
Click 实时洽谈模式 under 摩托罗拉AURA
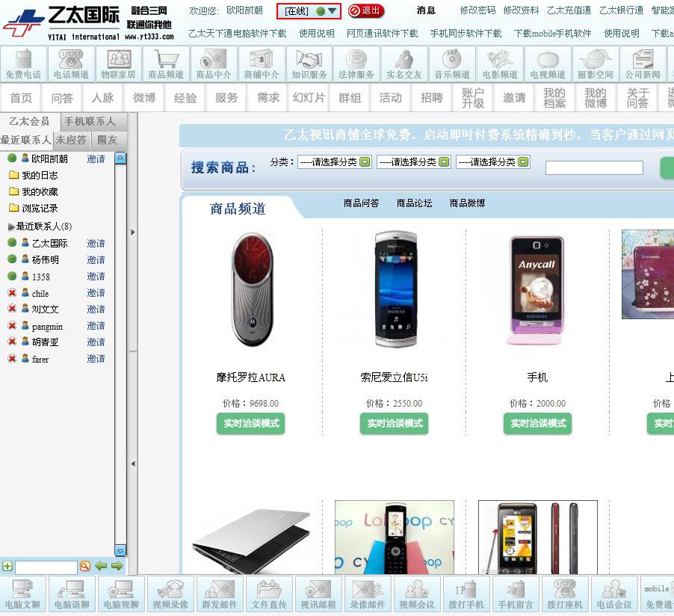[x=251, y=423]
